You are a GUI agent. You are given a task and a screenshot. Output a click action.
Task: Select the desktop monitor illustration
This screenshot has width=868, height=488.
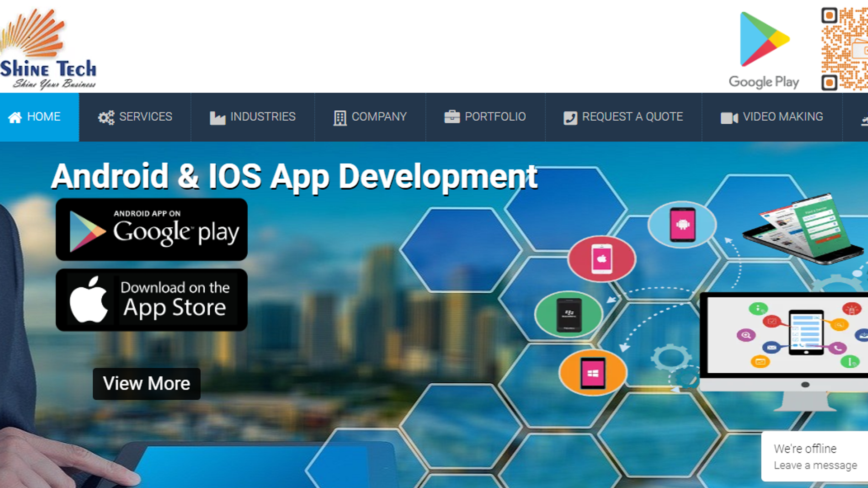click(784, 352)
